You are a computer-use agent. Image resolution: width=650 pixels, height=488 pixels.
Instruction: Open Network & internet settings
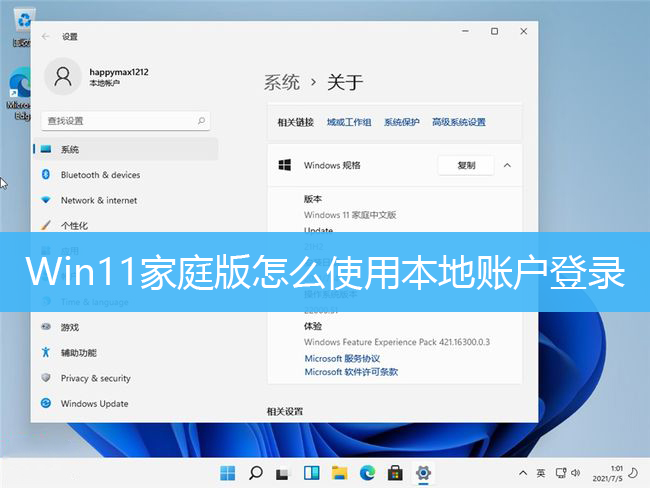pos(99,200)
